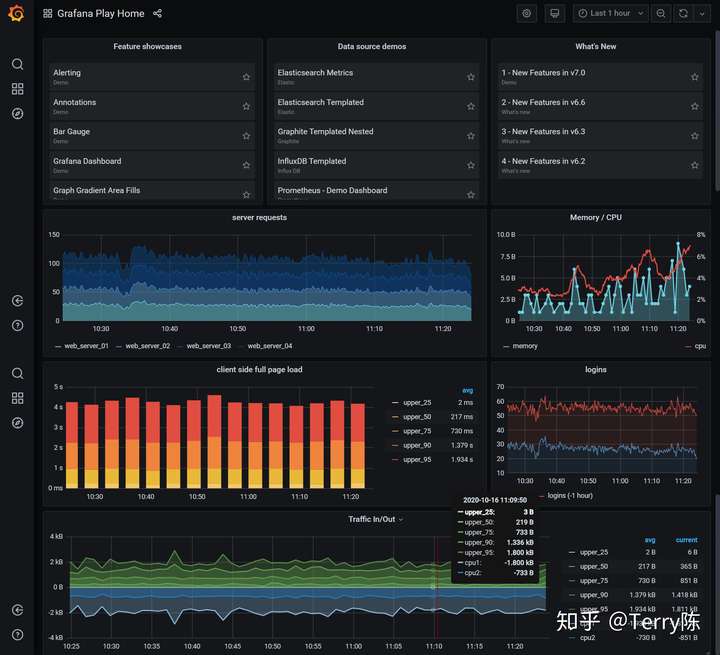Open the client side full page load title menu
The image size is (720, 655).
pos(259,369)
